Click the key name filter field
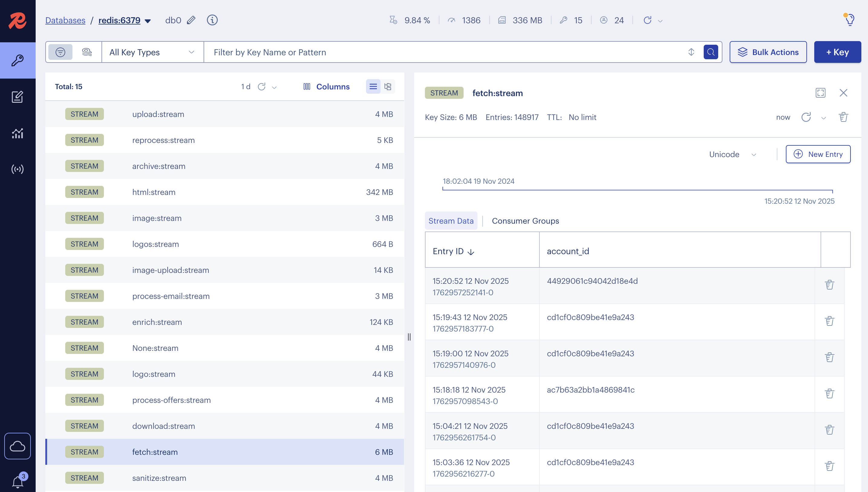Viewport: 868px width, 492px height. pos(439,52)
